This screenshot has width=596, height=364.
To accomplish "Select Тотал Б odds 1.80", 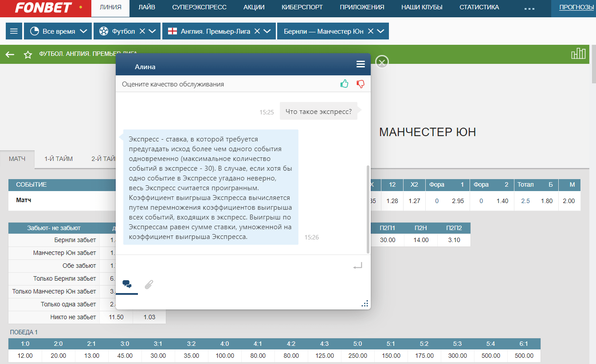I will pyautogui.click(x=547, y=201).
